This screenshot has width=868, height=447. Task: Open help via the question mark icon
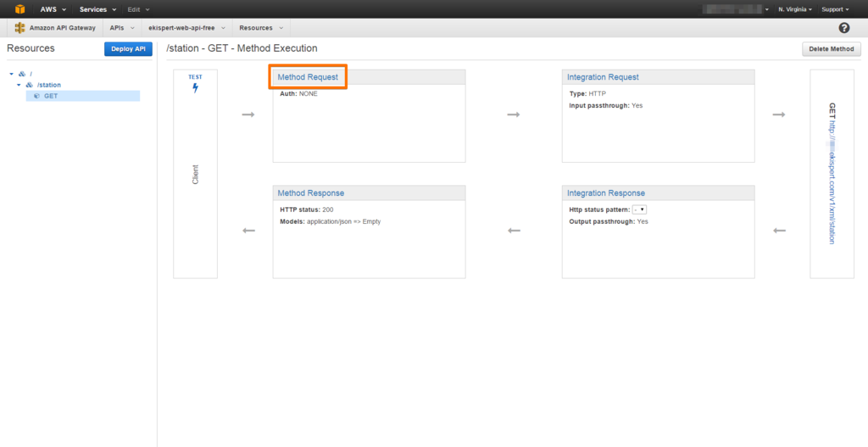[x=843, y=28]
